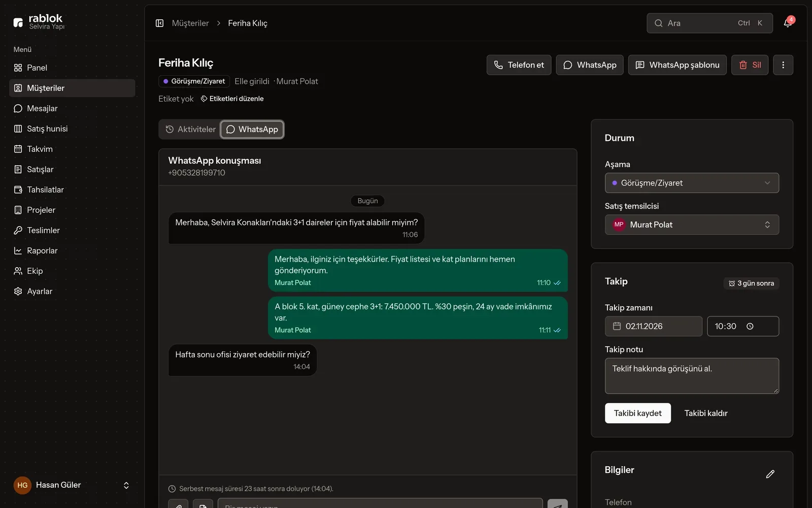Open Panel in the sidebar
The height and width of the screenshot is (508, 812).
(72, 68)
